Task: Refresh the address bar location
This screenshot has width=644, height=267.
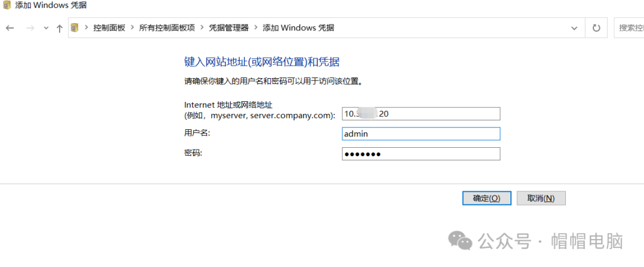Action: tap(596, 28)
